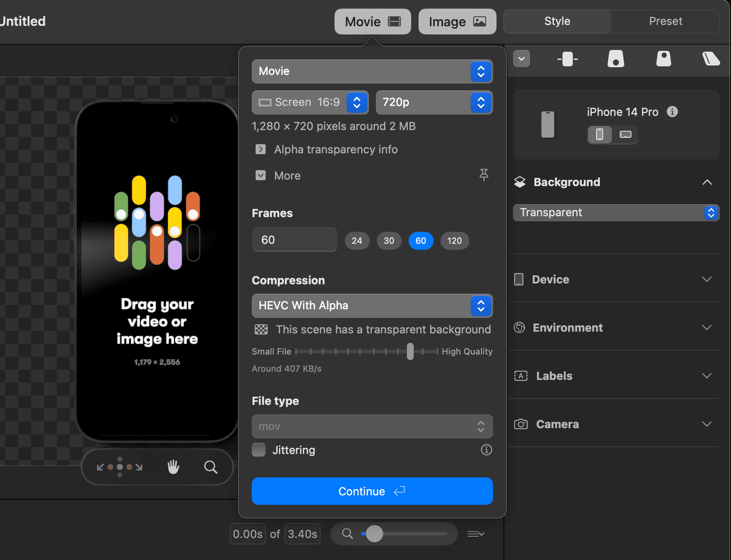Uncheck the More checkbox
The image size is (731, 560).
[x=261, y=175]
